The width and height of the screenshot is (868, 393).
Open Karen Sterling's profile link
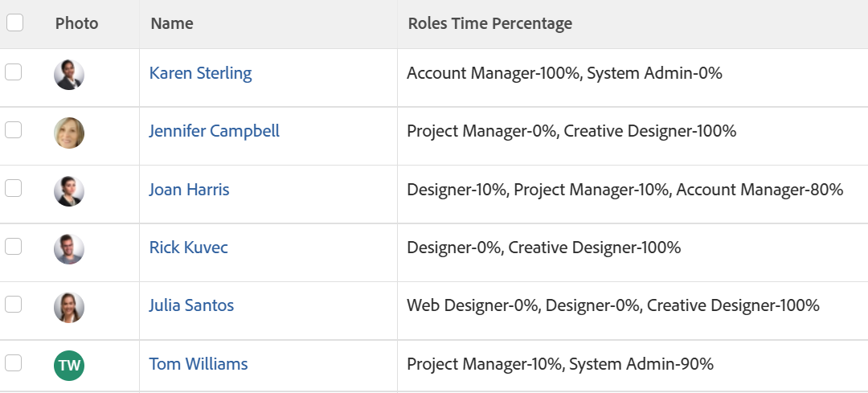click(200, 73)
